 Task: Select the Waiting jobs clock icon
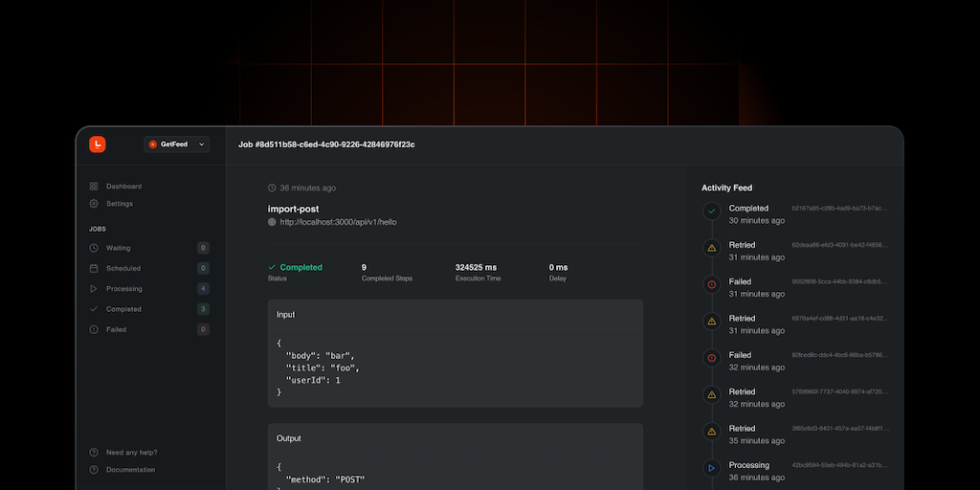tap(94, 248)
